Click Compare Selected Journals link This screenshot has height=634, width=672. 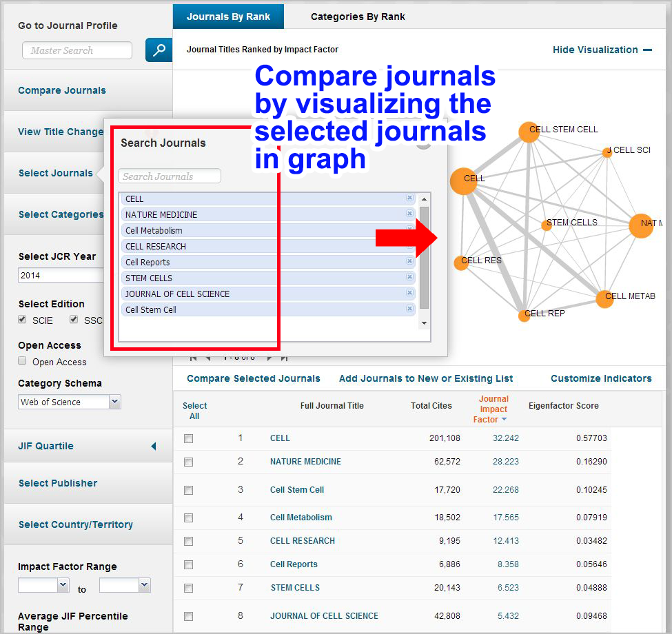[253, 378]
